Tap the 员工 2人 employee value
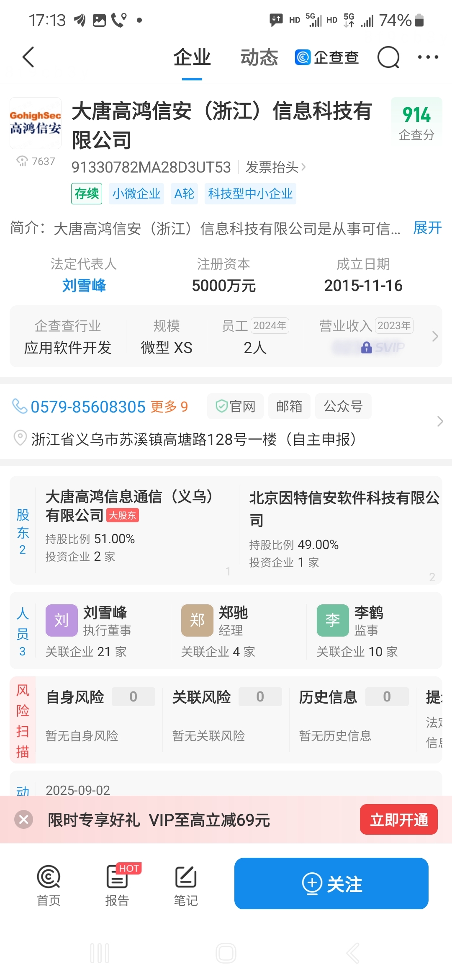The height and width of the screenshot is (980, 452). (255, 348)
